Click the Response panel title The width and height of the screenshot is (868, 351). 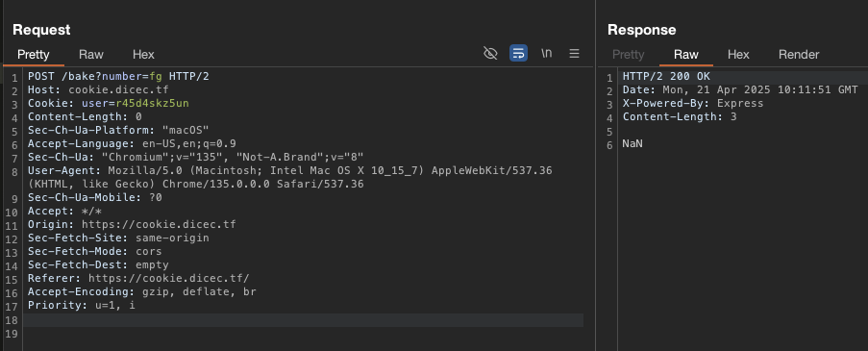coord(641,30)
